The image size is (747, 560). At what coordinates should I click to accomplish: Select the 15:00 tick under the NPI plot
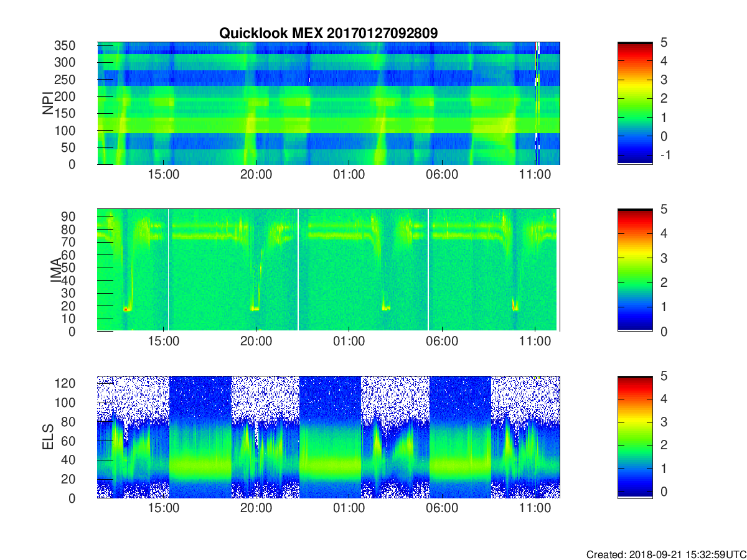(x=164, y=175)
